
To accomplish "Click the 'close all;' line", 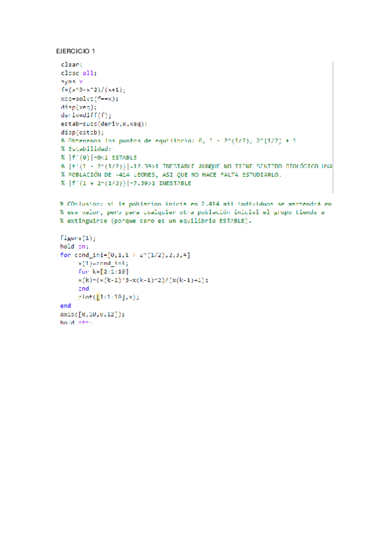I will [x=79, y=73].
